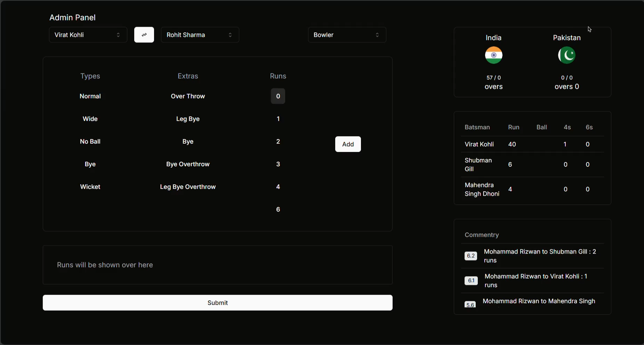The width and height of the screenshot is (644, 345).
Task: Click the Pakistan flag icon
Action: 566,55
